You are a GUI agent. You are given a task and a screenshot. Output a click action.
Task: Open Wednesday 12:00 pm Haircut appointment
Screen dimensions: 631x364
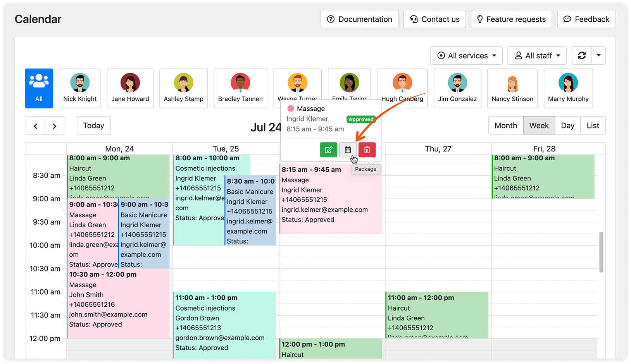click(x=331, y=349)
